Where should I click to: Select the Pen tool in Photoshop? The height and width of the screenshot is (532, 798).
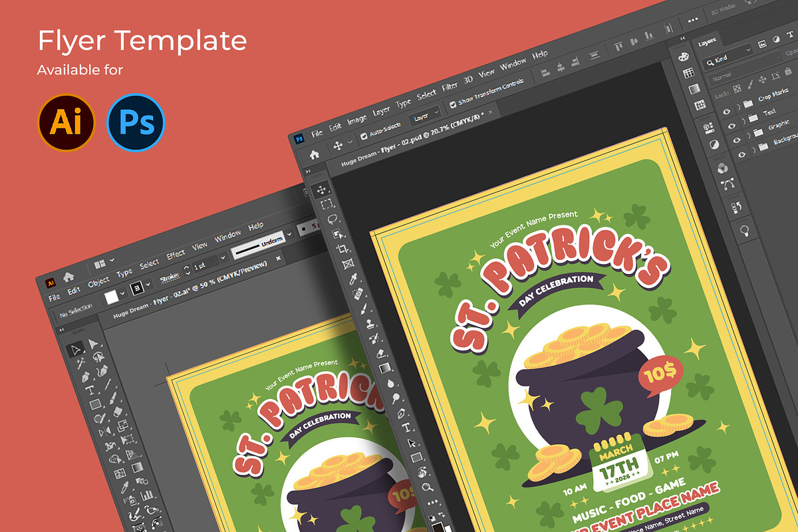401,413
